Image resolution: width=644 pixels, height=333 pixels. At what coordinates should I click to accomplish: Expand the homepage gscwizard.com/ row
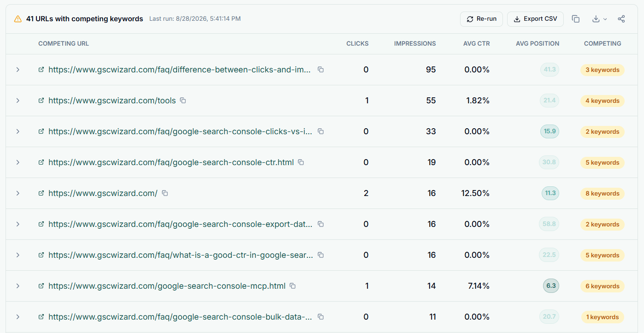tap(18, 193)
